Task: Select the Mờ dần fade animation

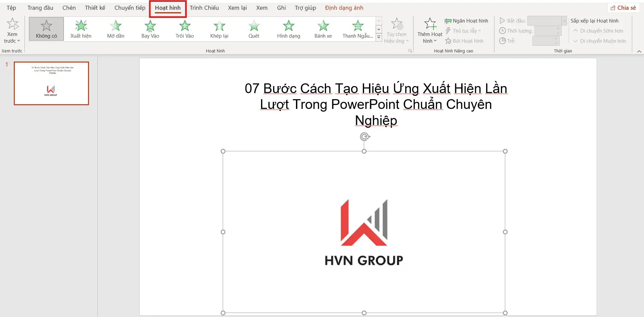Action: (x=116, y=29)
